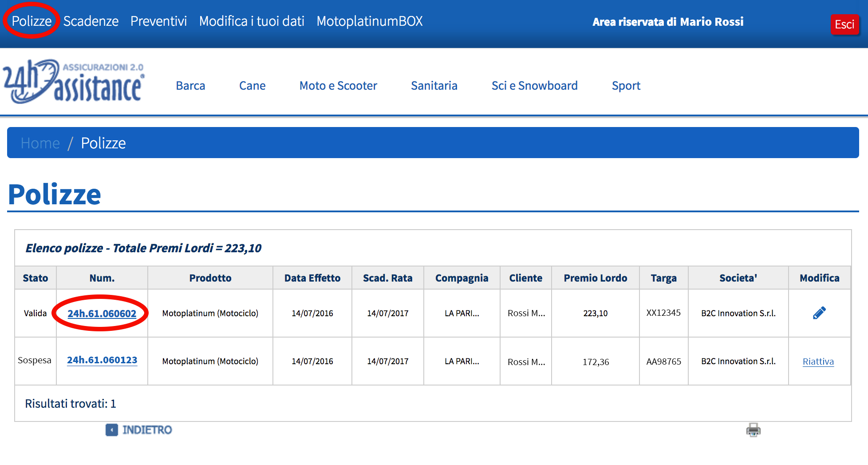Click premium value 223,10 in table
Screen dimensions: 868x465
tap(596, 313)
